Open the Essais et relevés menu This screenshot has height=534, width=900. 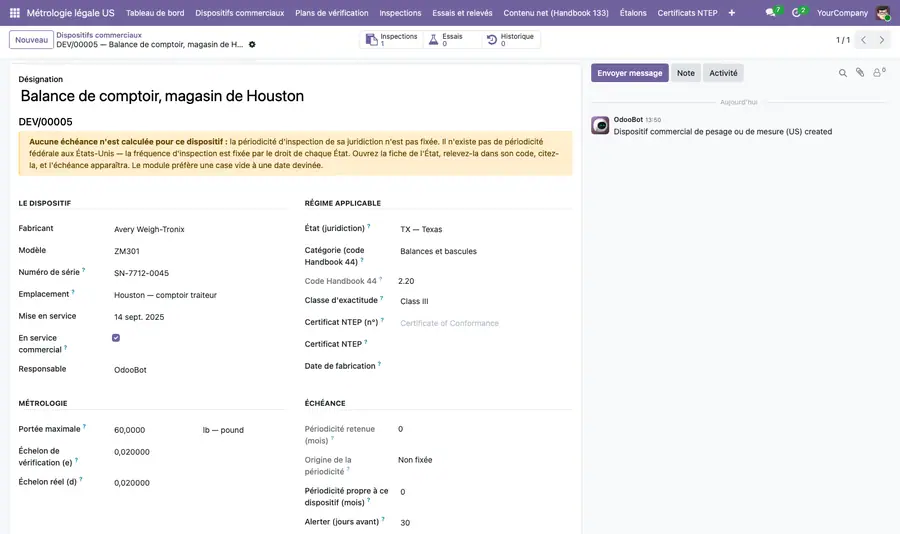click(x=462, y=13)
